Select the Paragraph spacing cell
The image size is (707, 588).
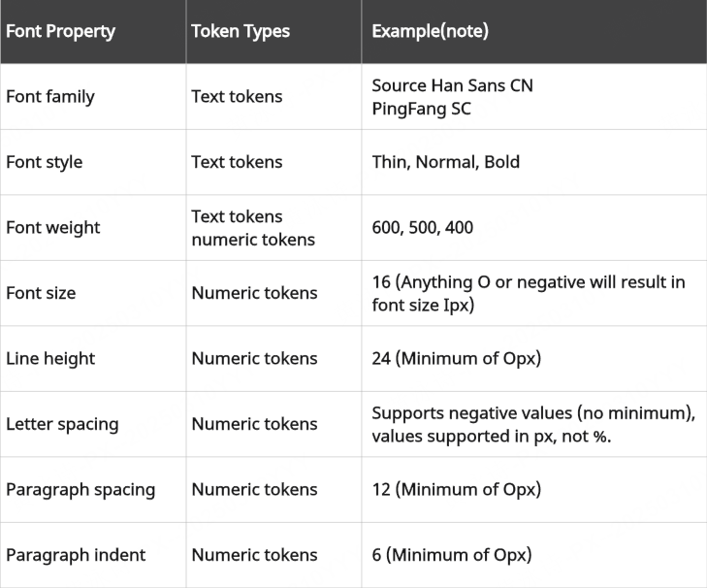click(80, 489)
